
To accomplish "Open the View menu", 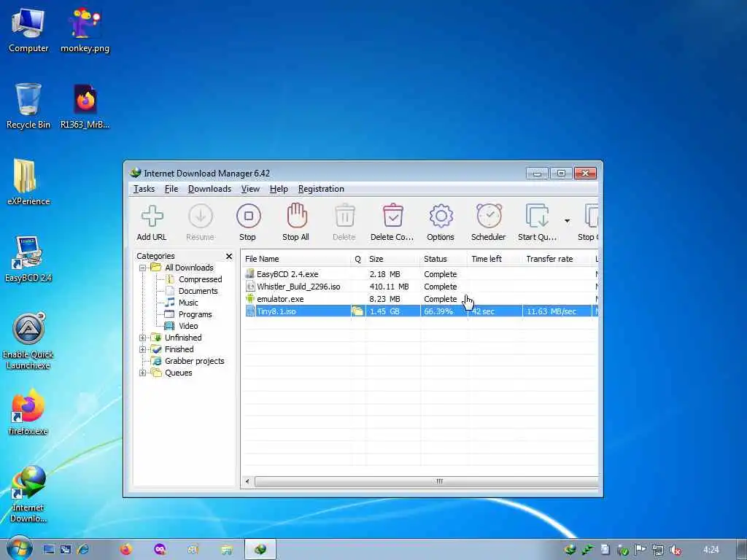I will pos(250,189).
